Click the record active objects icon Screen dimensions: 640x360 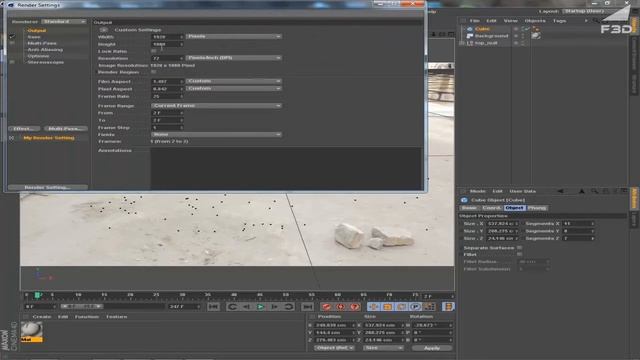point(327,307)
